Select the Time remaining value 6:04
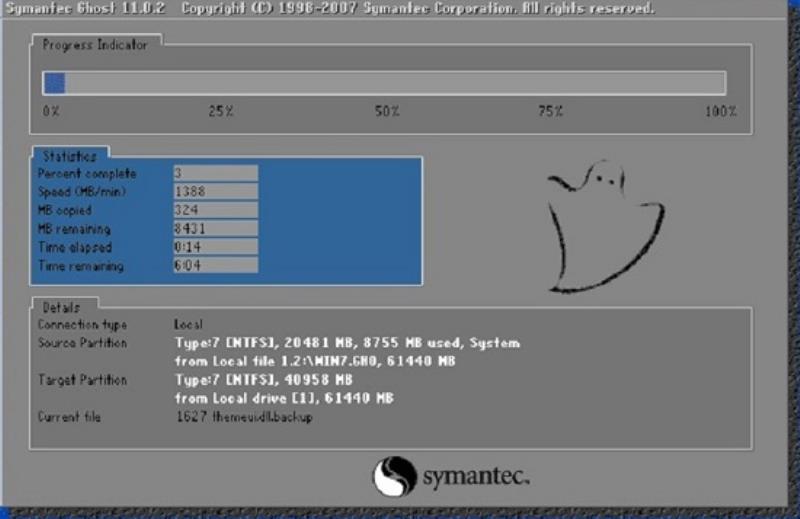 click(215, 265)
